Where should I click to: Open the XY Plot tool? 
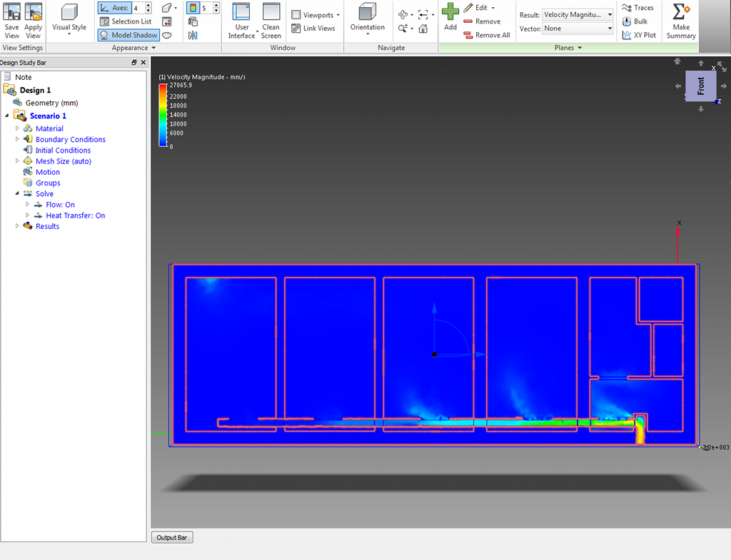click(639, 35)
